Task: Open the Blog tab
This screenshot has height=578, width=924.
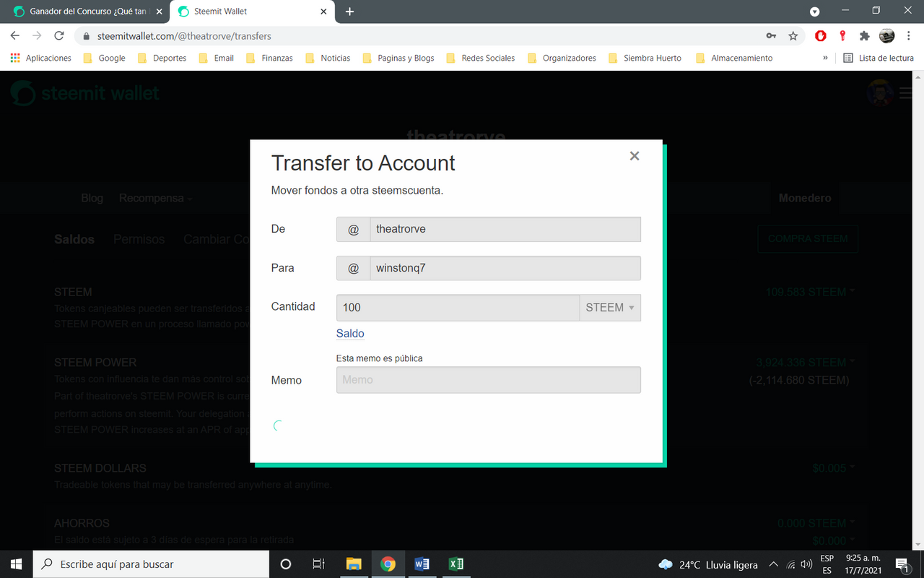Action: [92, 198]
